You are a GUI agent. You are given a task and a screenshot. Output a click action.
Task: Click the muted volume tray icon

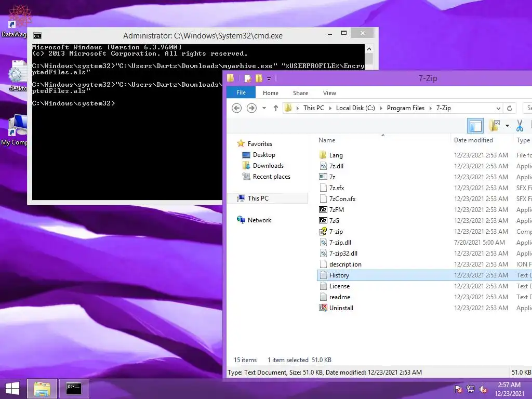[483, 389]
